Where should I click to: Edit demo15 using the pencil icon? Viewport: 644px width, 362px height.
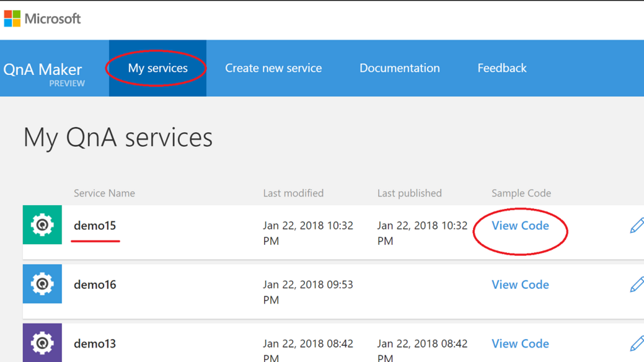point(636,225)
